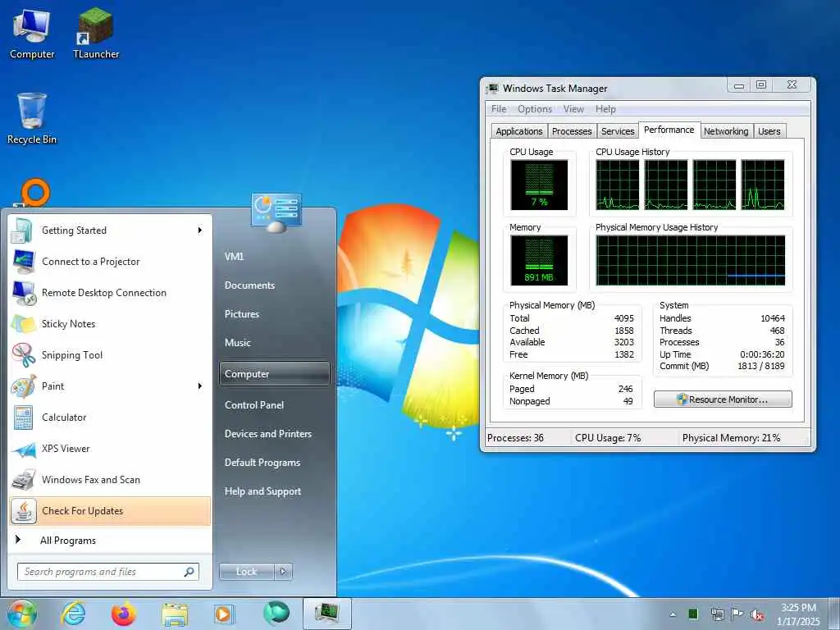Open Windows Media Player taskbar icon

tap(224, 614)
